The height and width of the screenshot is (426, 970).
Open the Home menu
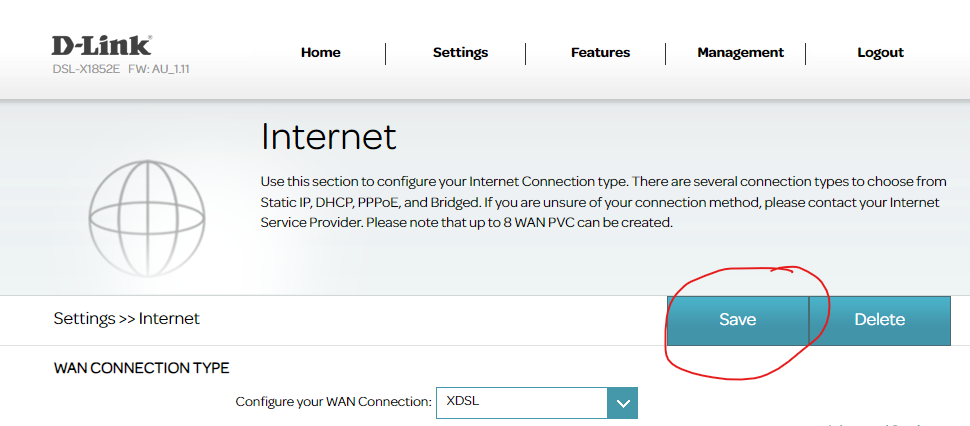tap(320, 53)
